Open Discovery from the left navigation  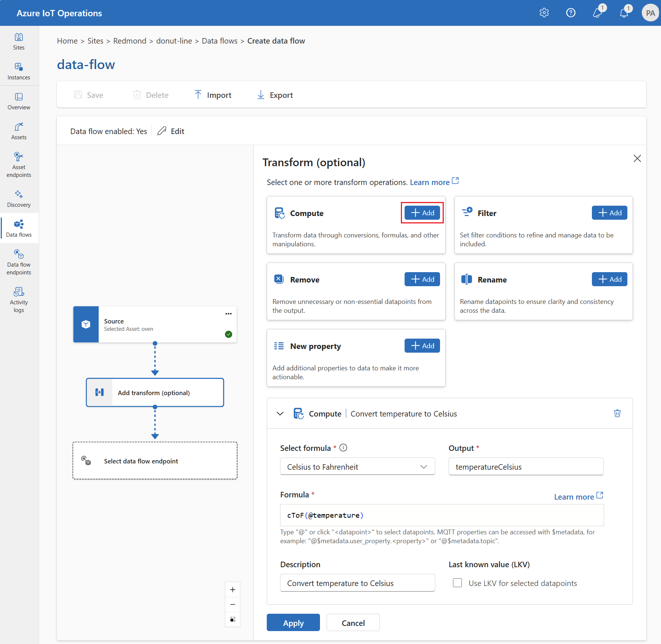pyautogui.click(x=19, y=199)
